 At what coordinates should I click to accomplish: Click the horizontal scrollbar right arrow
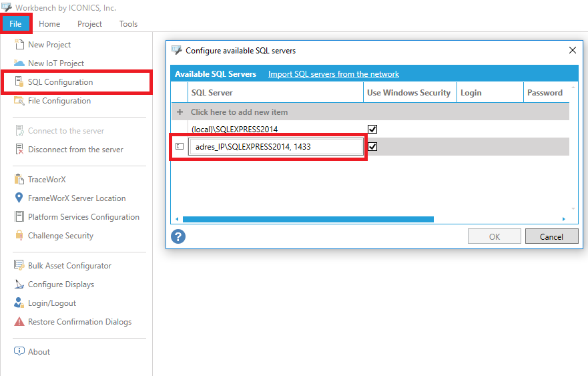(x=563, y=219)
